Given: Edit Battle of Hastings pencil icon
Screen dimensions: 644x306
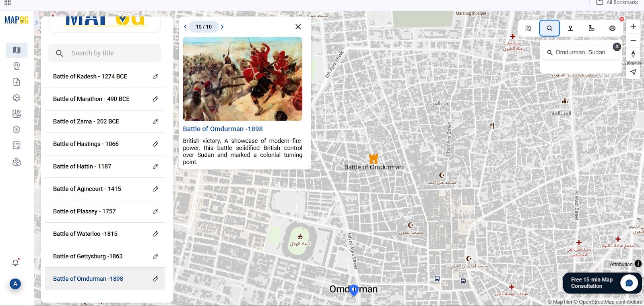Looking at the screenshot, I should pos(155,144).
